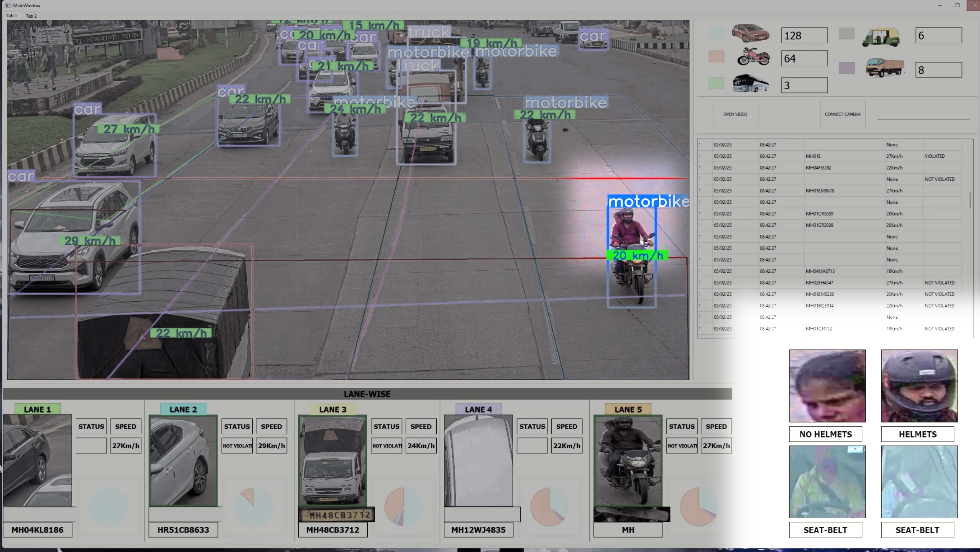The image size is (980, 552).
Task: Click the auto-rickshaw vehicle icon
Action: pos(881,37)
